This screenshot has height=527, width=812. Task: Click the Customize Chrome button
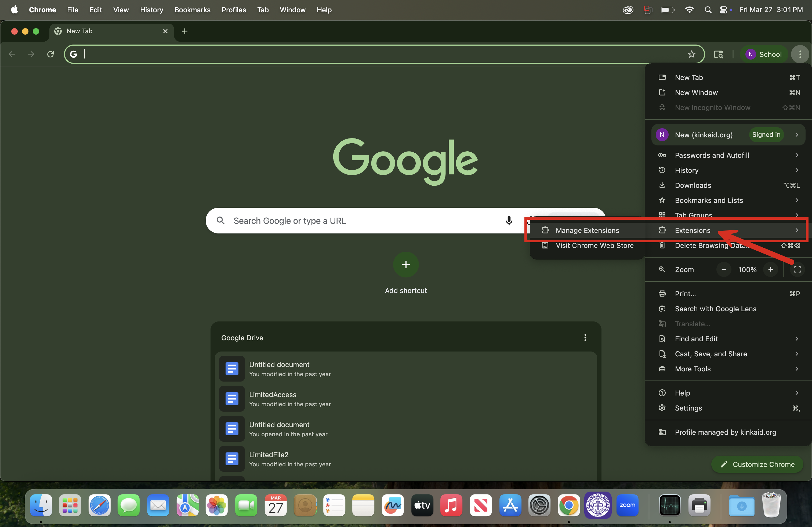(757, 464)
